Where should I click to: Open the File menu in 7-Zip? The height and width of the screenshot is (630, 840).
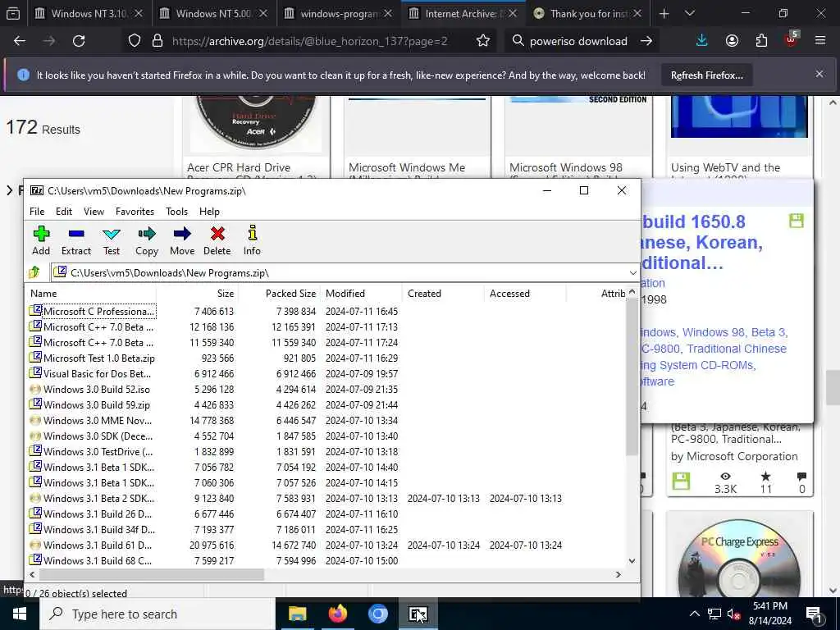coord(37,212)
